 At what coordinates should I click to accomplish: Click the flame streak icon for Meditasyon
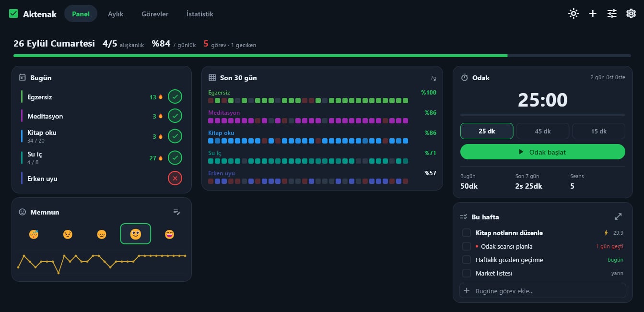pyautogui.click(x=161, y=116)
